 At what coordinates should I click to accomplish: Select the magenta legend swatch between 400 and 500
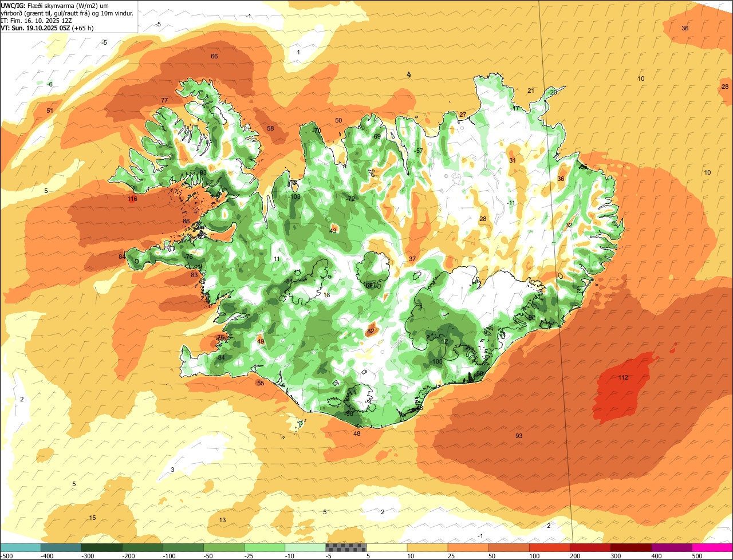(x=672, y=547)
